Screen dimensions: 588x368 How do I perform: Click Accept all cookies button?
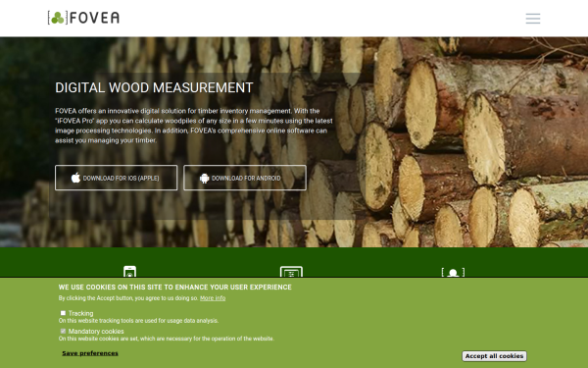(494, 356)
